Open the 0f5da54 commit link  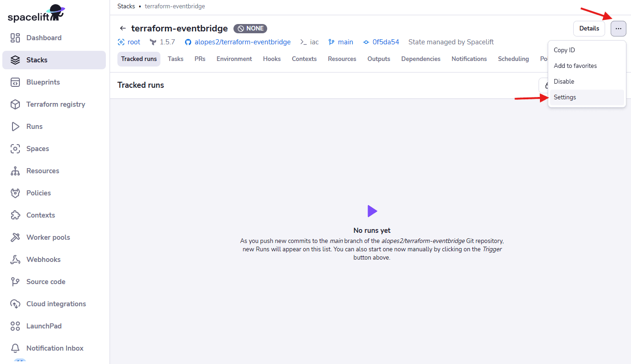click(x=386, y=42)
